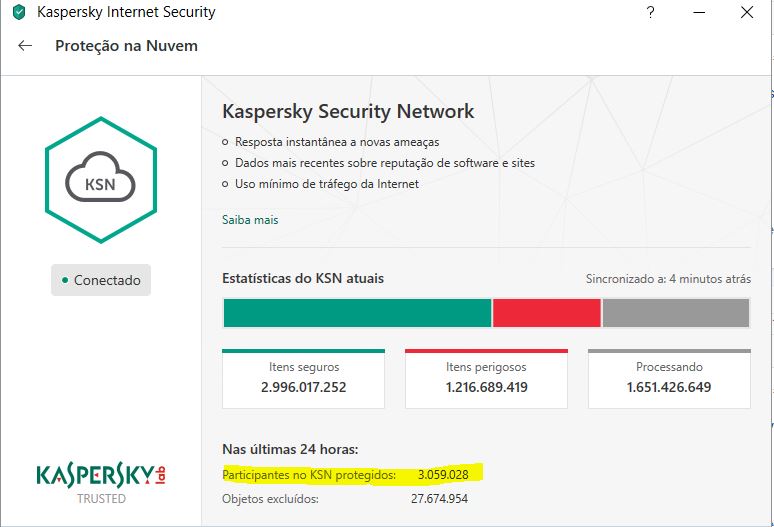Click the gray segment of the KSN statistics bar
Screen dimensions: 774x527
(675, 313)
